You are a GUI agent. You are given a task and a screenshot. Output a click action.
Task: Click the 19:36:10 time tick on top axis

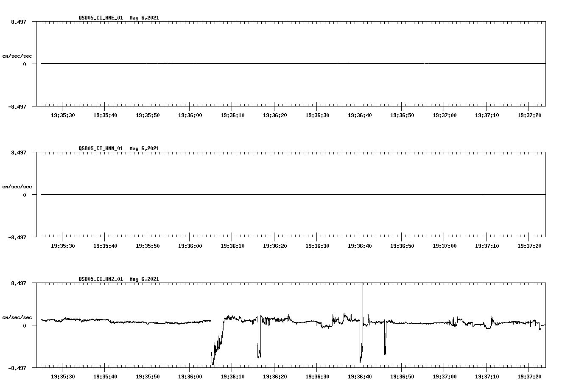pyautogui.click(x=232, y=115)
